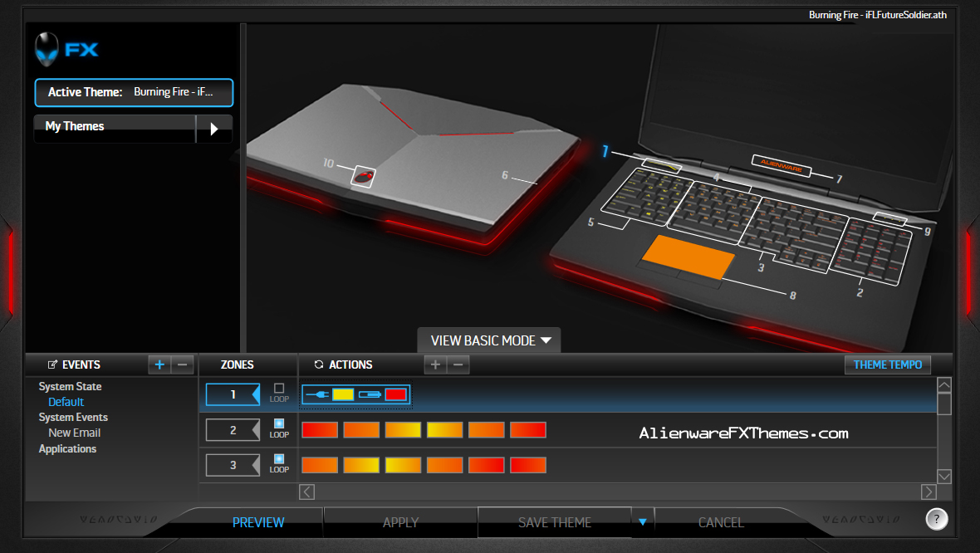Enable loop for zone 1
980x553 pixels.
(279, 388)
